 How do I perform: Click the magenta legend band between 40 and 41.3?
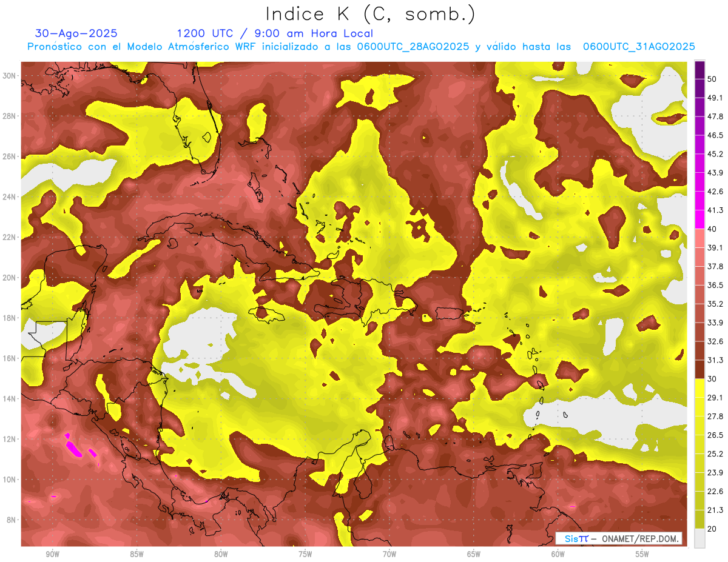click(x=699, y=219)
